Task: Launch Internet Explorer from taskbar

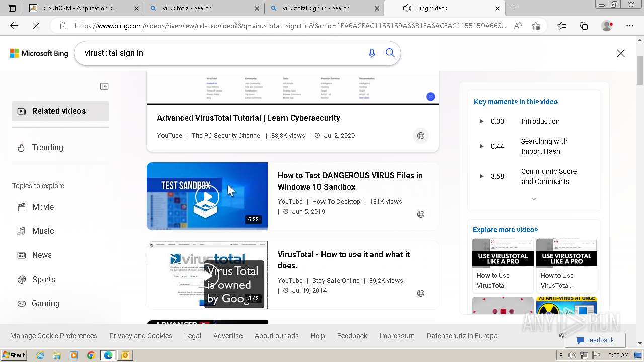Action: click(x=40, y=355)
